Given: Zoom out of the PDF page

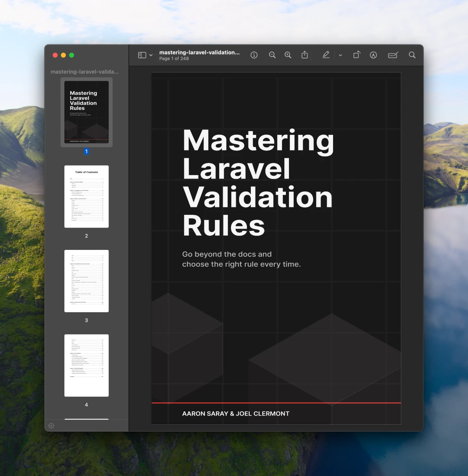Looking at the screenshot, I should point(272,55).
